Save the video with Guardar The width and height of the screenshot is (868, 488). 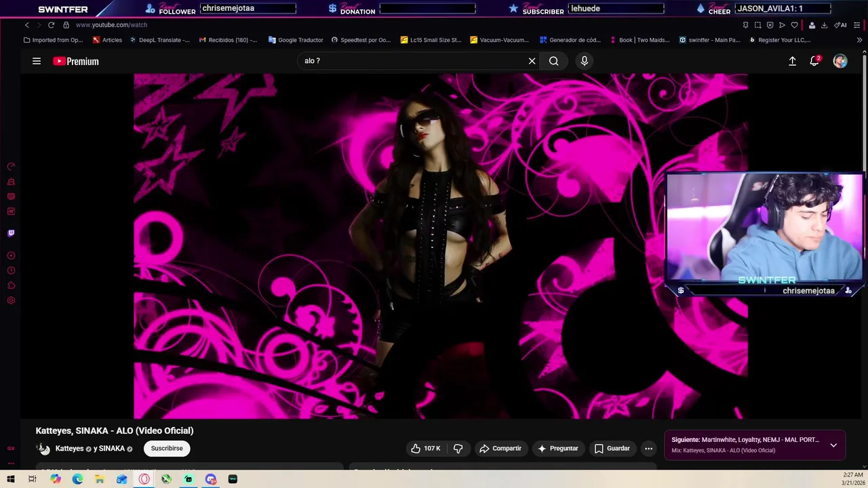[x=612, y=448]
